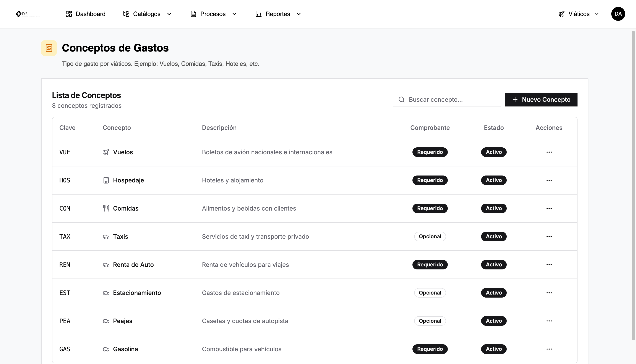Click the Requerido badge for Gasolina
Viewport: 636px width, 364px height.
pyautogui.click(x=430, y=349)
